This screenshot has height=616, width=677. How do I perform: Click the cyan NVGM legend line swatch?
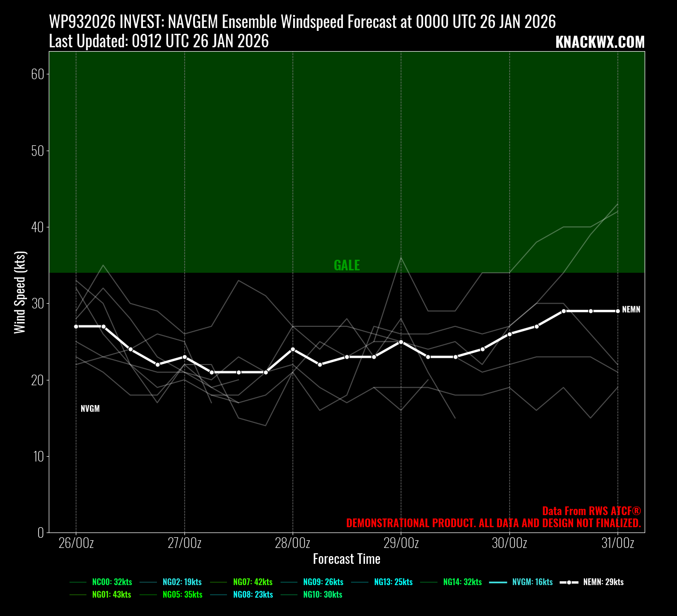[498, 582]
